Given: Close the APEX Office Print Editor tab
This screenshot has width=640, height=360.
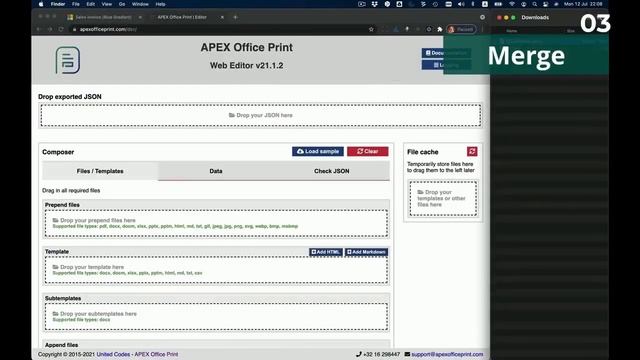Looking at the screenshot, I should pos(222,17).
